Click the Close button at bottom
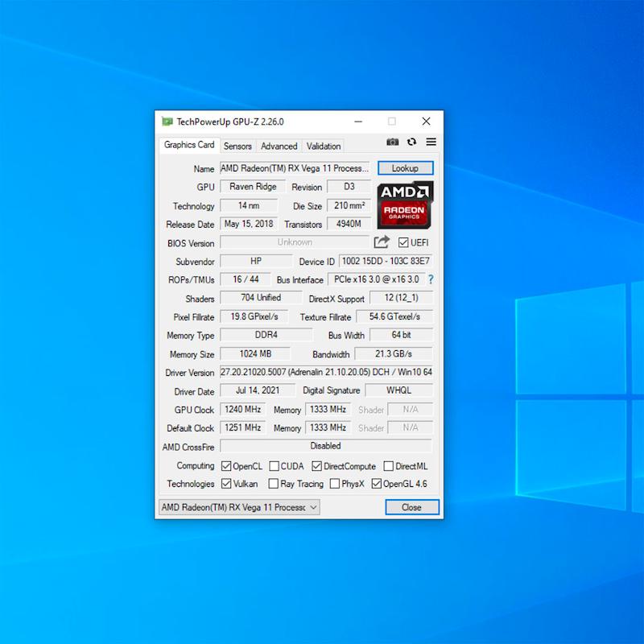The image size is (644, 644). (x=412, y=507)
